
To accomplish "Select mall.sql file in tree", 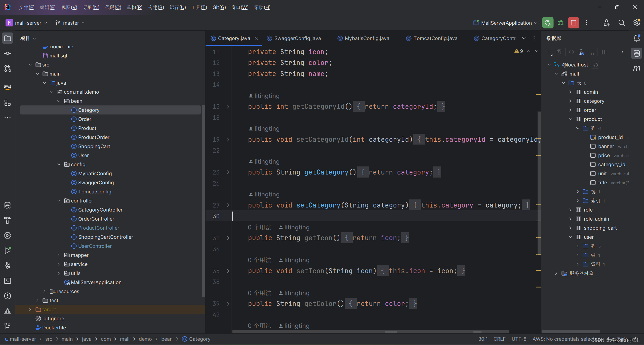I will pyautogui.click(x=58, y=56).
